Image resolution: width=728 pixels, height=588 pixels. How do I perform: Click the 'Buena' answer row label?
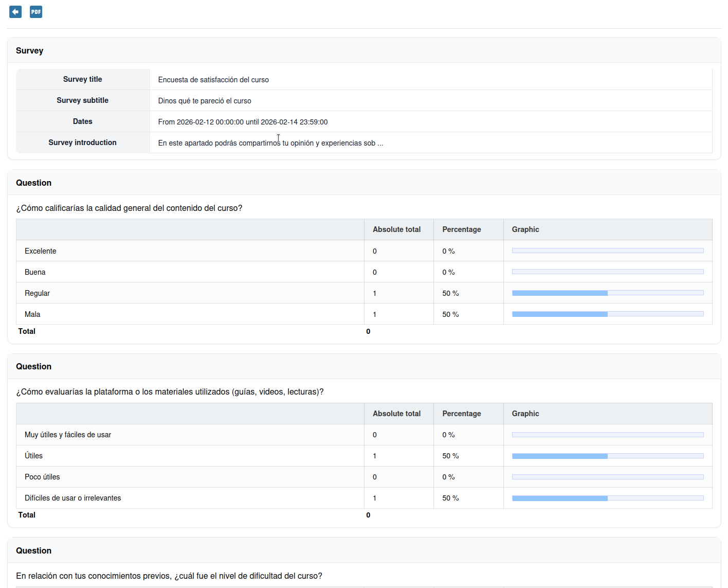(35, 272)
